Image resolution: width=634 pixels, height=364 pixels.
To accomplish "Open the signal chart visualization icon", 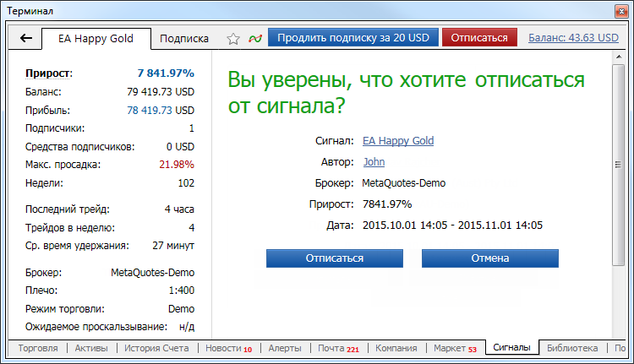I will coord(255,39).
